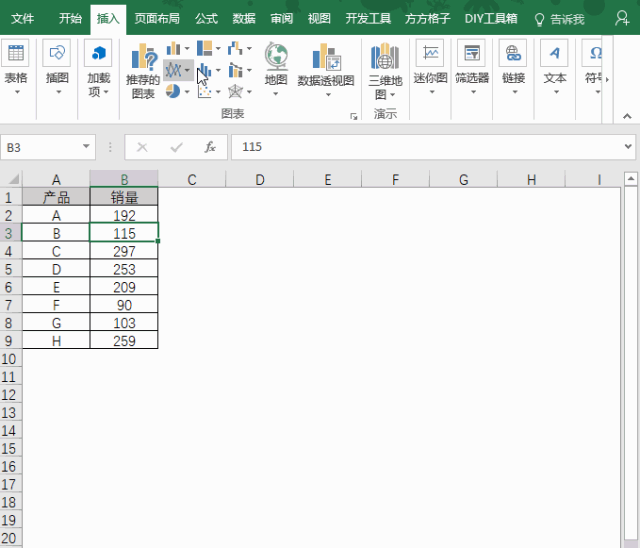
Task: Open the Recommended Charts (推荐的图表) button
Action: pos(143,70)
